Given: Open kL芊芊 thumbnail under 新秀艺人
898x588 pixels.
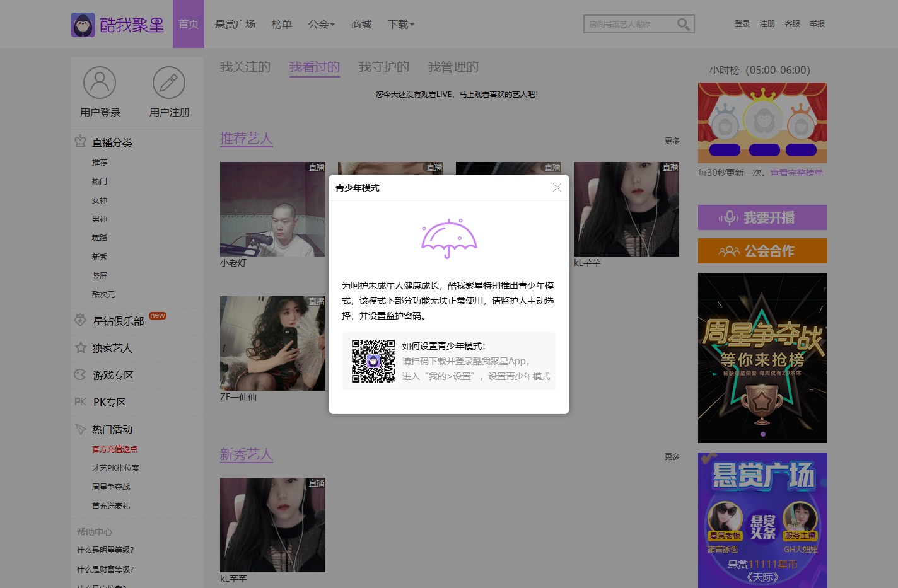Looking at the screenshot, I should click(x=272, y=525).
